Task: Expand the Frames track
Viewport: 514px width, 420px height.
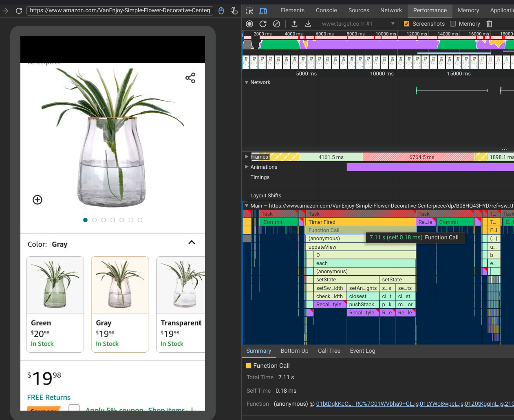Action: [x=246, y=157]
